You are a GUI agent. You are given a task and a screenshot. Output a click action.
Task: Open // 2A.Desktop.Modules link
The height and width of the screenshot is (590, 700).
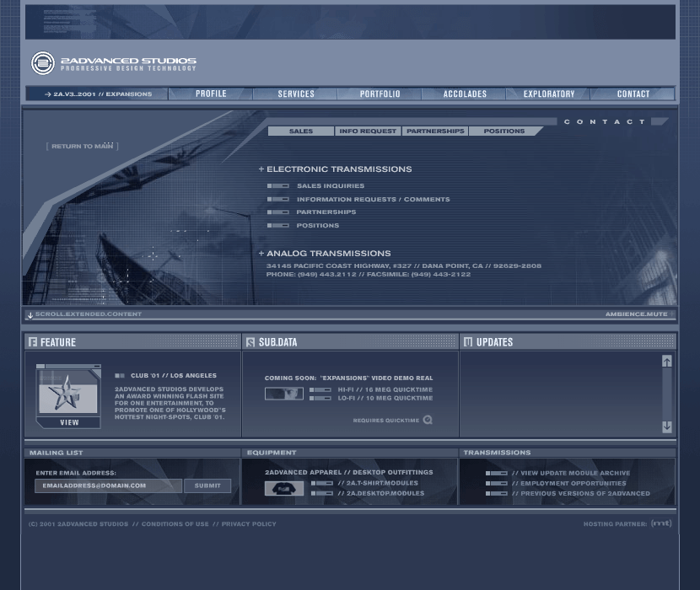381,494
